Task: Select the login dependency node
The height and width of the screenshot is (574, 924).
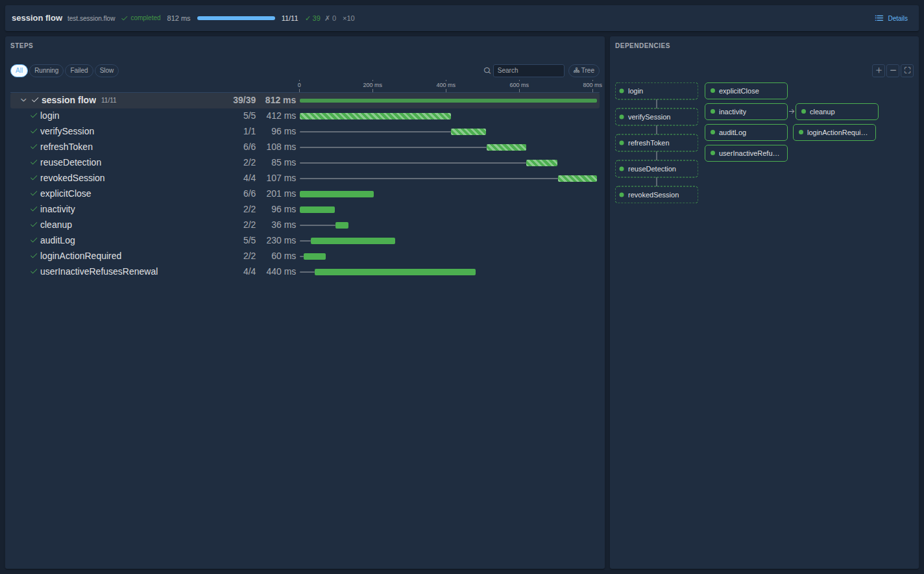Action: click(657, 91)
